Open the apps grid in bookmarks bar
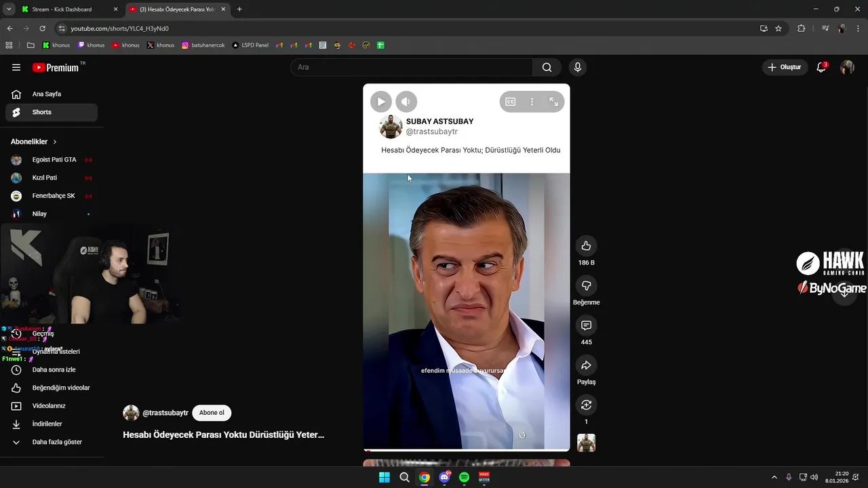 pos(9,45)
